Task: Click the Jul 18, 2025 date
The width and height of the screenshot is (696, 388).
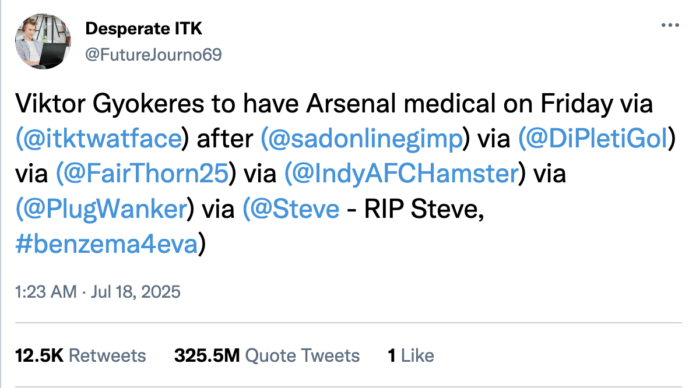Action: tap(136, 292)
